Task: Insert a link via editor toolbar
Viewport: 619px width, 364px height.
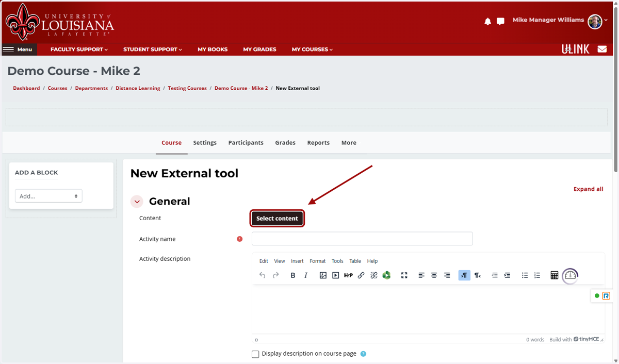Action: (x=361, y=275)
